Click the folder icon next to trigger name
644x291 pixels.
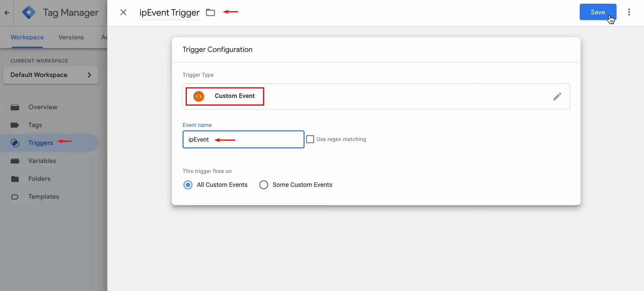(x=211, y=13)
